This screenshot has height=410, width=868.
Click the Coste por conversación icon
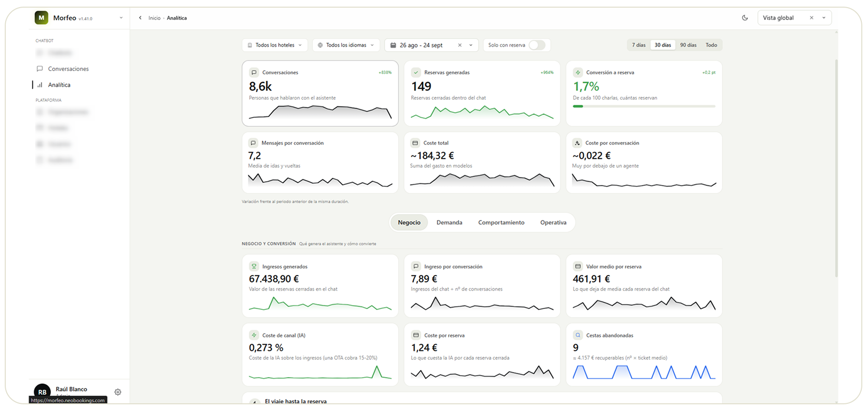[x=577, y=143]
